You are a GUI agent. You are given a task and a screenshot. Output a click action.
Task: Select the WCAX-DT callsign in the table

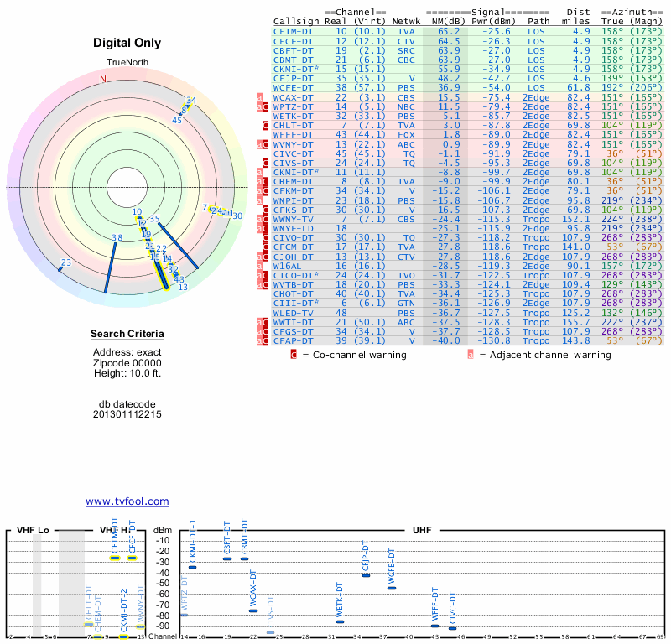click(293, 97)
